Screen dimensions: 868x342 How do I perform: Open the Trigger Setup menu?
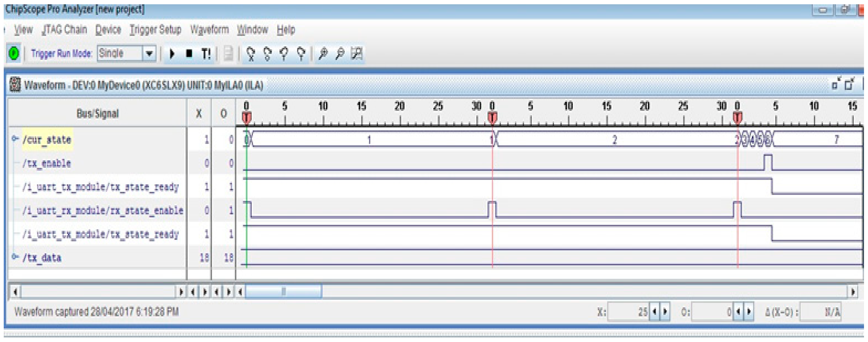click(155, 30)
